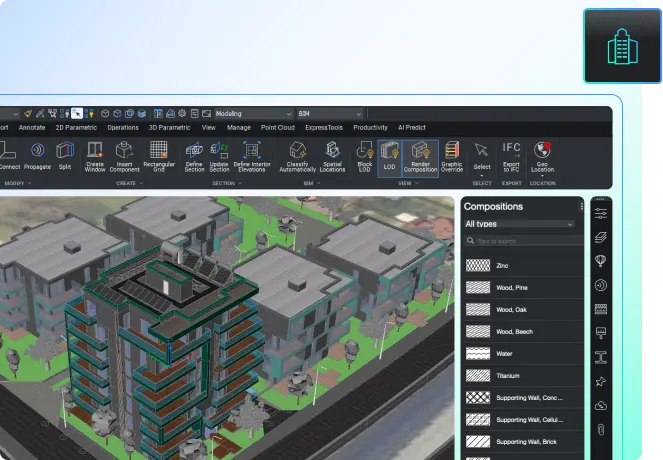Click the gear icon in the top toolbar
663x460 pixels.
pos(182,113)
